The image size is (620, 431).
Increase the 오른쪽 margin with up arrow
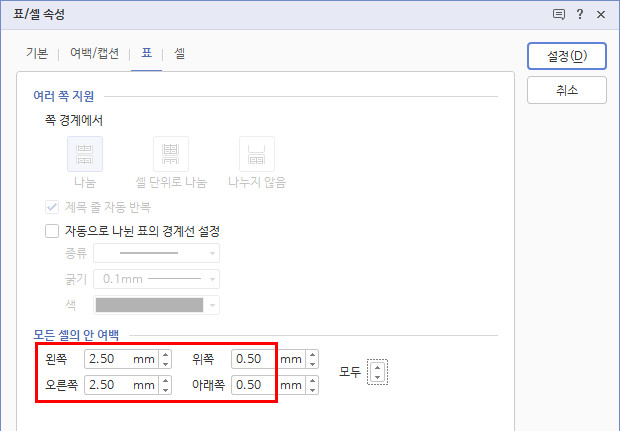[165, 380]
